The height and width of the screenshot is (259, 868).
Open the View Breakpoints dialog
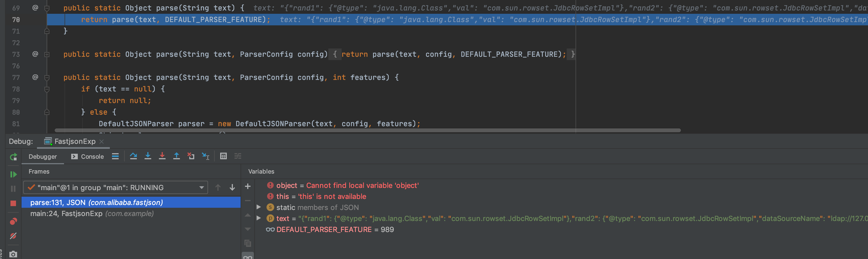[x=14, y=221]
